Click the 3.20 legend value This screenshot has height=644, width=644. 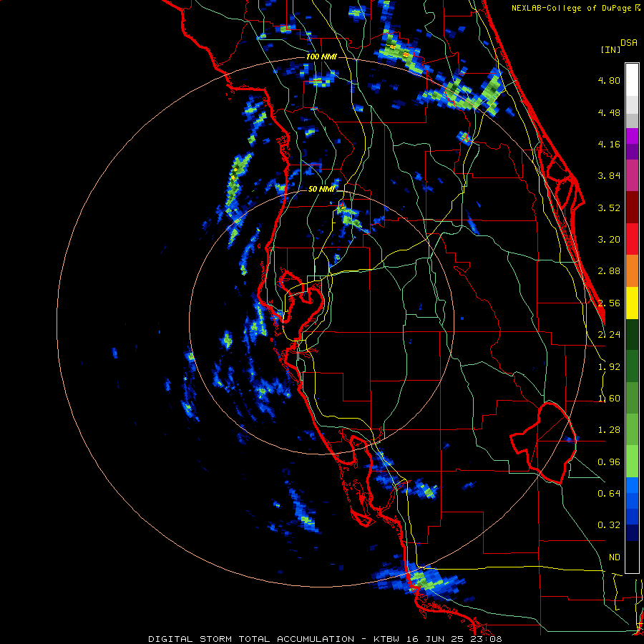click(x=609, y=240)
